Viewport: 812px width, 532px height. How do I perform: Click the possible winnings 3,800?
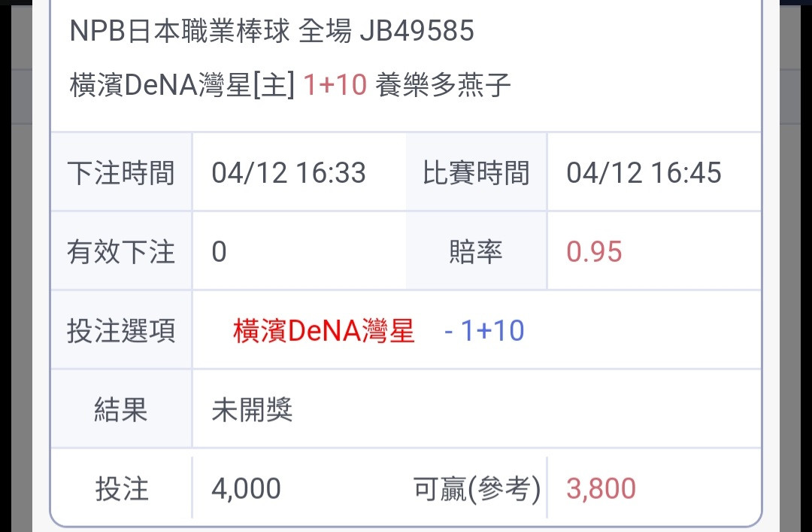coord(601,488)
